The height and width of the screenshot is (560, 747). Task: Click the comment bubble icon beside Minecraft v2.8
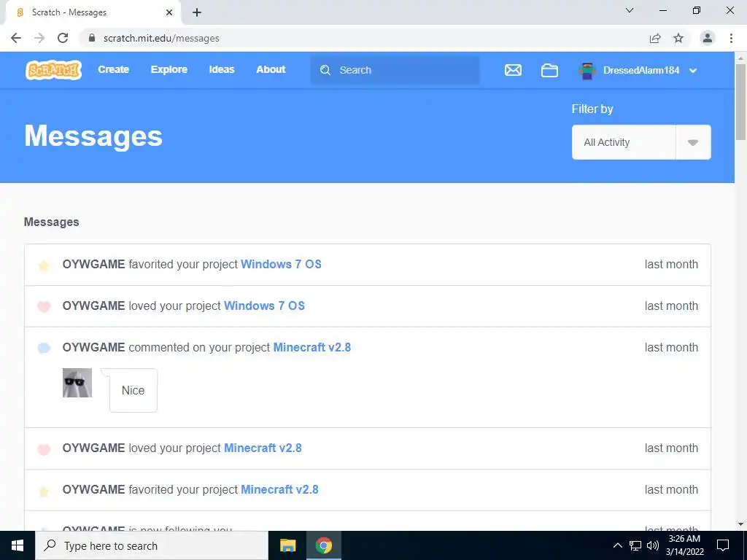[44, 348]
